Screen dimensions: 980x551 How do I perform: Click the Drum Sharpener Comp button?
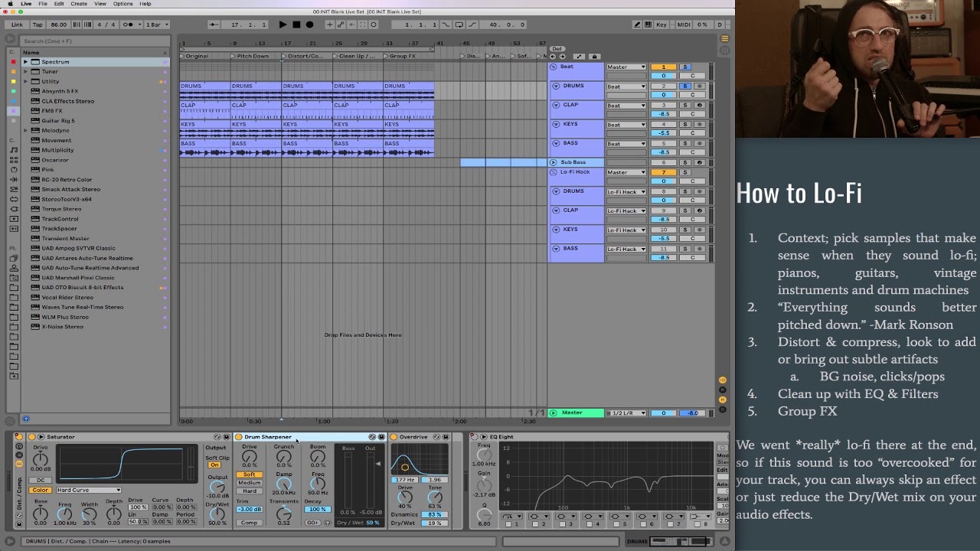tap(249, 523)
